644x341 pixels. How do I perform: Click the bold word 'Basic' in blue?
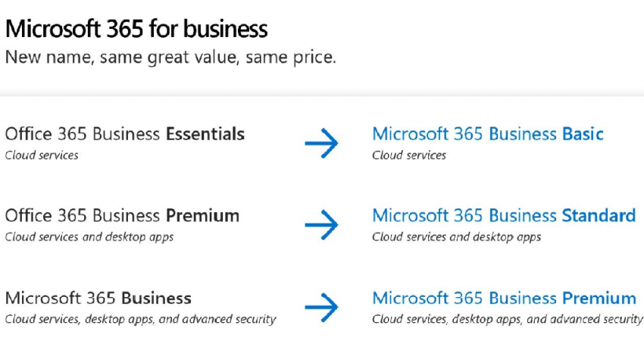coord(583,135)
